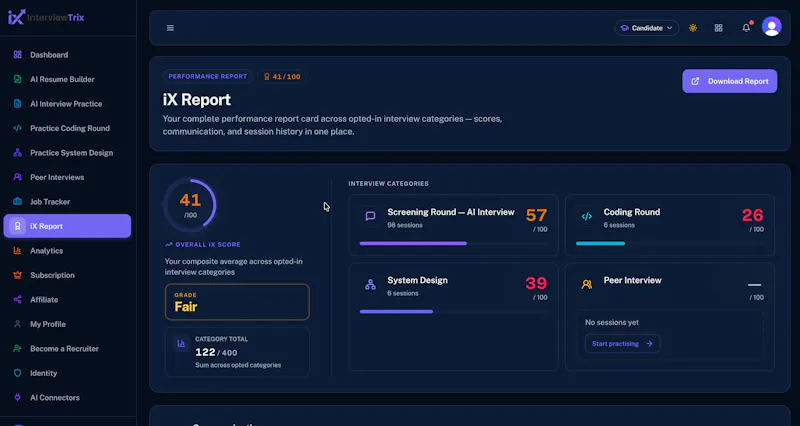Click the Become a Recruiter user-plus icon

pos(17,348)
